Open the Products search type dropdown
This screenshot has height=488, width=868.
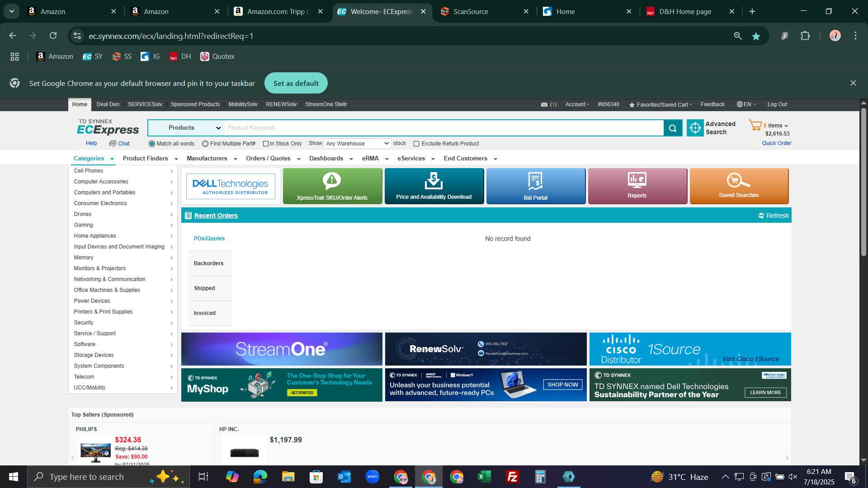pyautogui.click(x=186, y=128)
